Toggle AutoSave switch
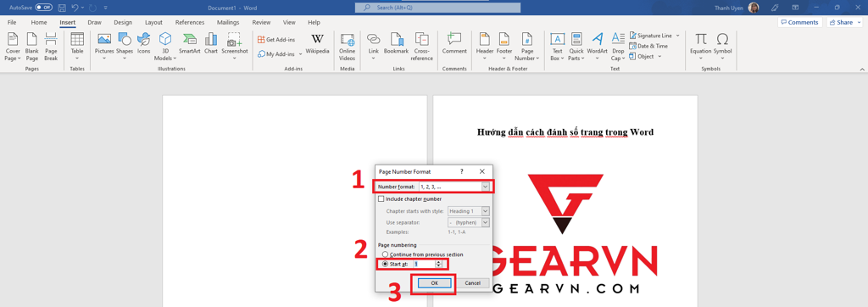The image size is (868, 307). [x=44, y=8]
